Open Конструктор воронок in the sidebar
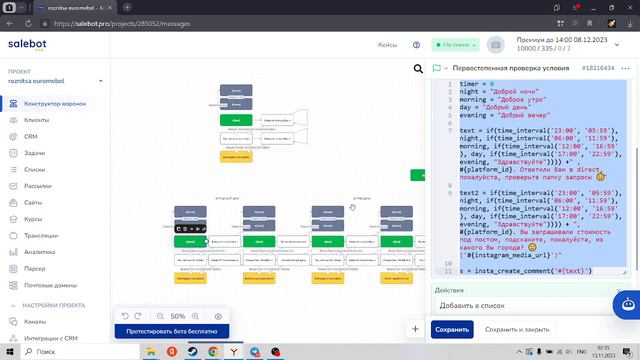 [x=55, y=104]
